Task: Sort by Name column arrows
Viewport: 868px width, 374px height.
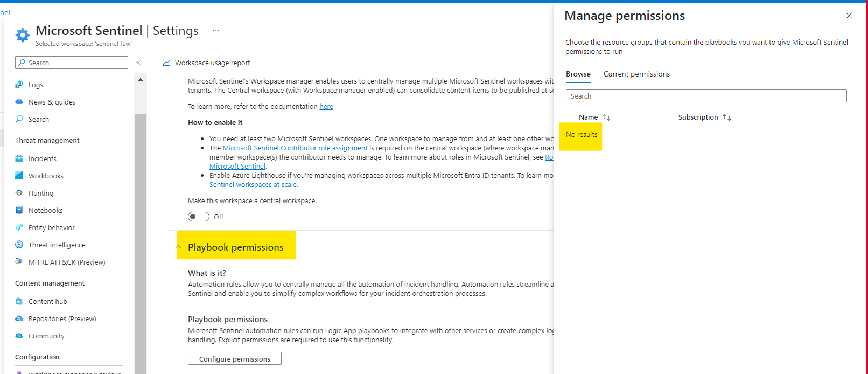Action: pyautogui.click(x=606, y=117)
